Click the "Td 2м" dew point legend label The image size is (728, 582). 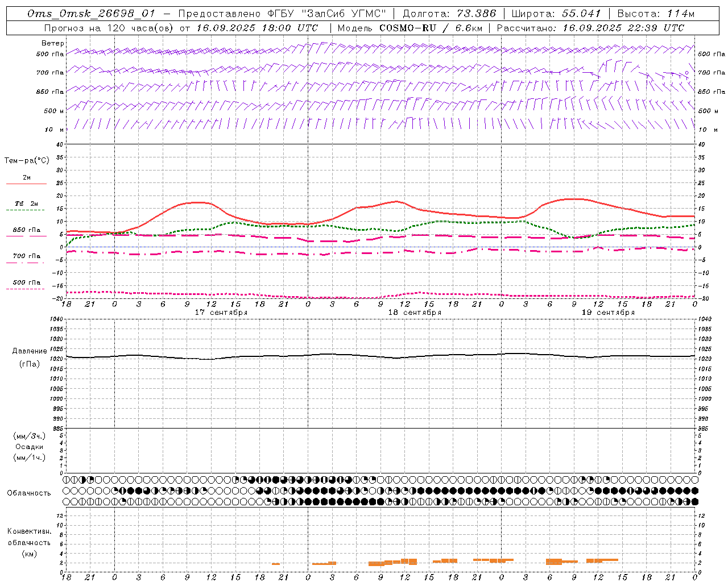click(x=27, y=203)
